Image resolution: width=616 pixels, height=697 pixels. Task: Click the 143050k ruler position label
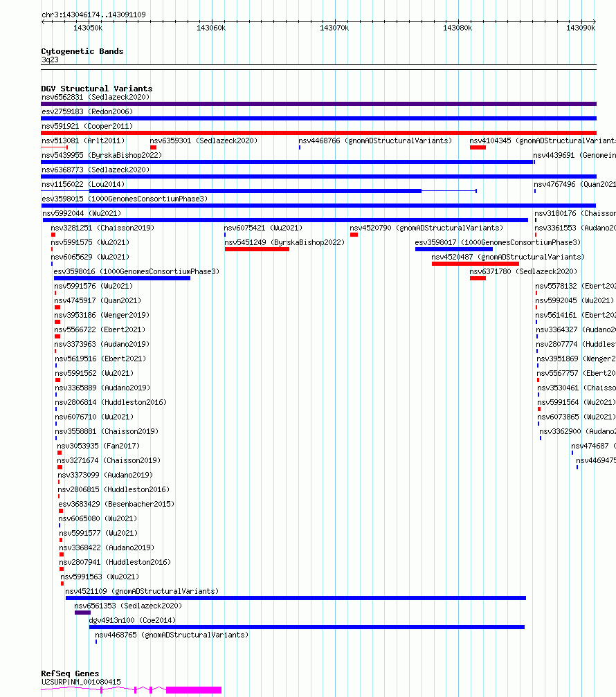click(88, 28)
